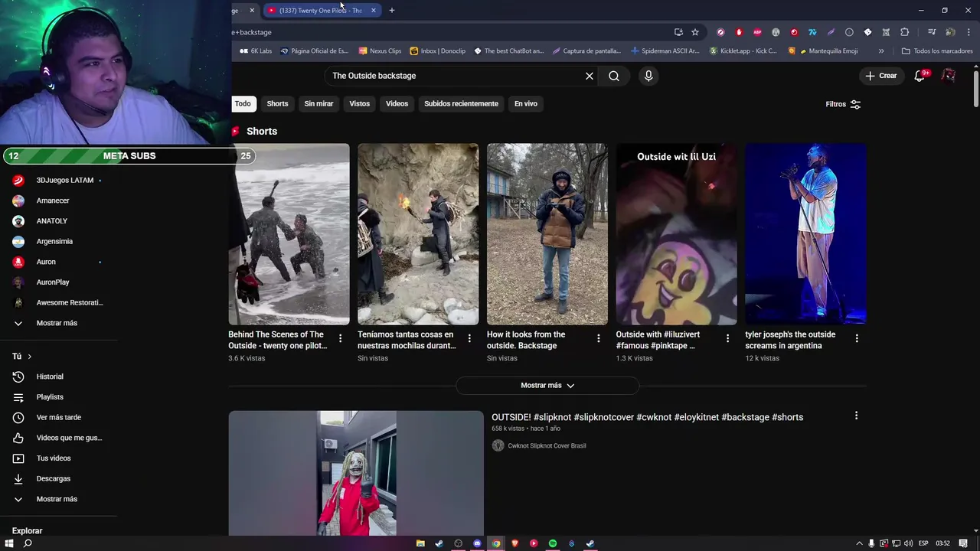Screen dimensions: 980x551
Task: Show hidden bookmarks with the double chevron
Action: coord(881,51)
